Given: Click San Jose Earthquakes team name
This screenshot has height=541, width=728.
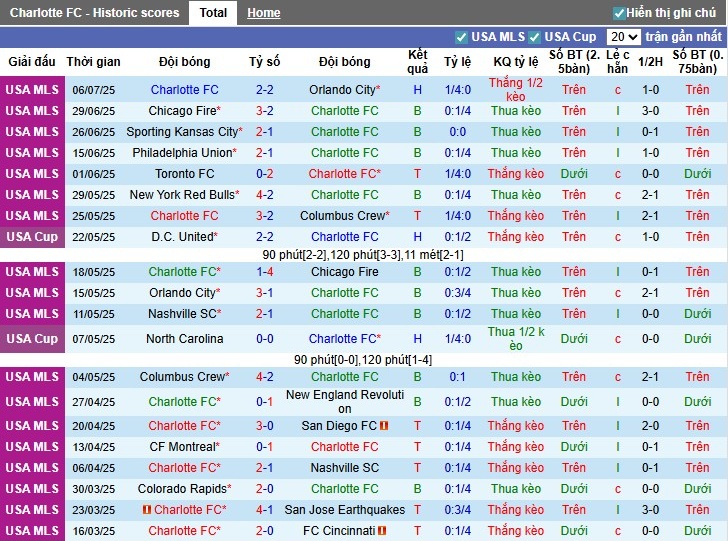Looking at the screenshot, I should pyautogui.click(x=344, y=509).
